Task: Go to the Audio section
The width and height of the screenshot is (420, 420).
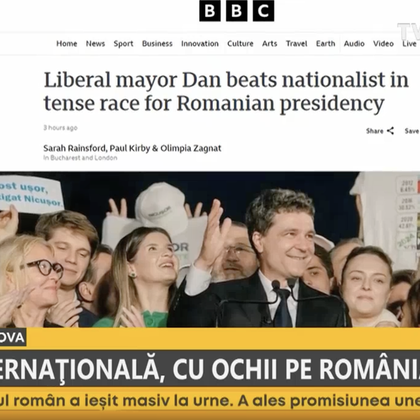Action: tap(354, 44)
